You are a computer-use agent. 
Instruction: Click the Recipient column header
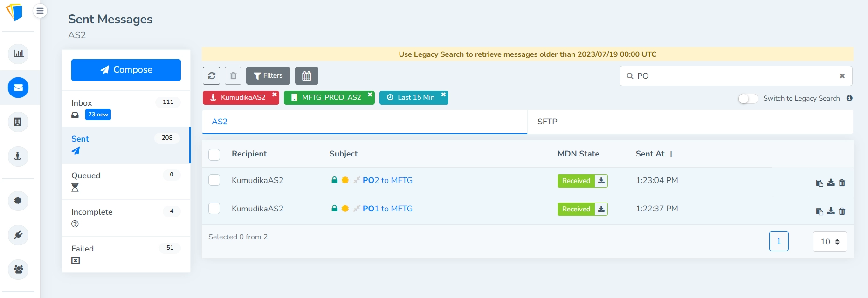(249, 154)
